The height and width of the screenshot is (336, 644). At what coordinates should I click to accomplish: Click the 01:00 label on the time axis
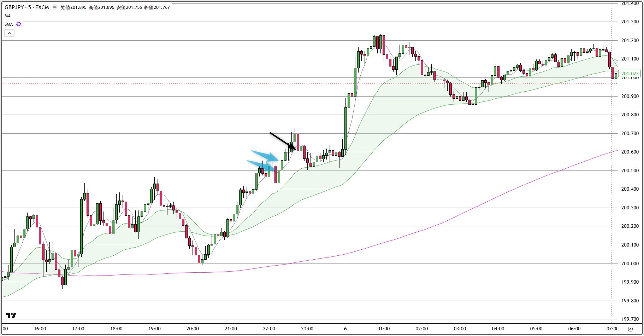click(383, 329)
